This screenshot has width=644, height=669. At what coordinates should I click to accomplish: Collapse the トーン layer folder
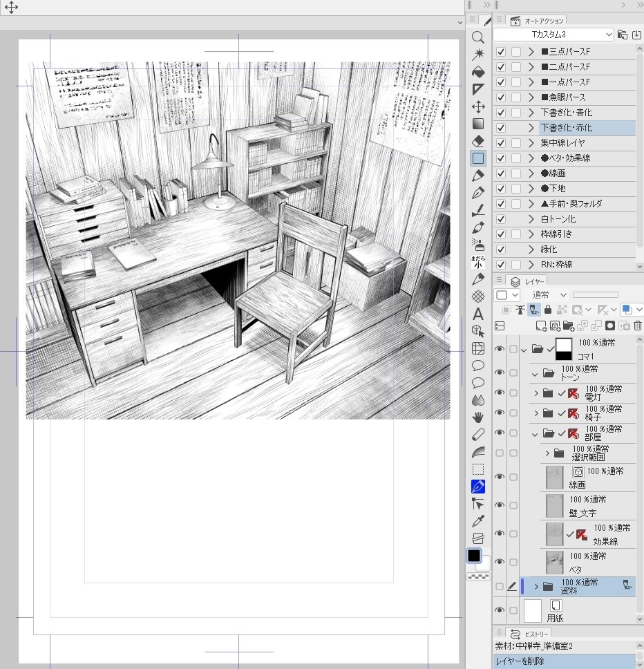coord(535,374)
